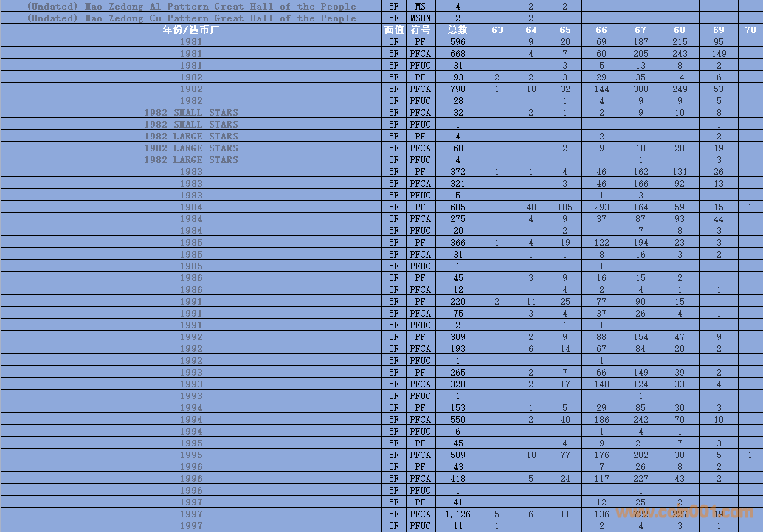Click the 596 total for 1981 PF
The image size is (763, 532).
(458, 42)
